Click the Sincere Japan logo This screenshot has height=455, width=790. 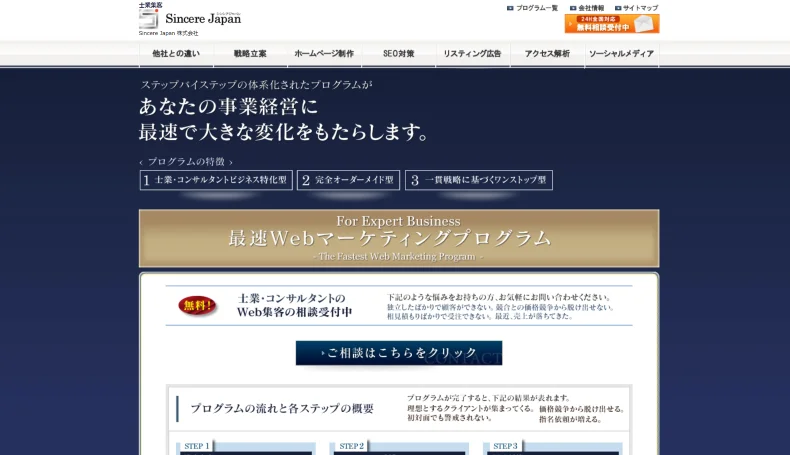click(x=190, y=19)
